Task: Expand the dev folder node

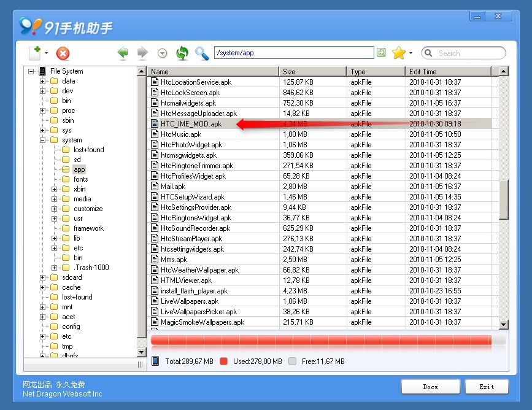Action: click(42, 91)
